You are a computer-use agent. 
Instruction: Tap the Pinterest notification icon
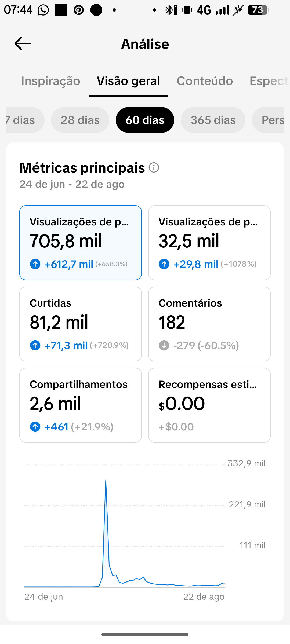pyautogui.click(x=79, y=10)
